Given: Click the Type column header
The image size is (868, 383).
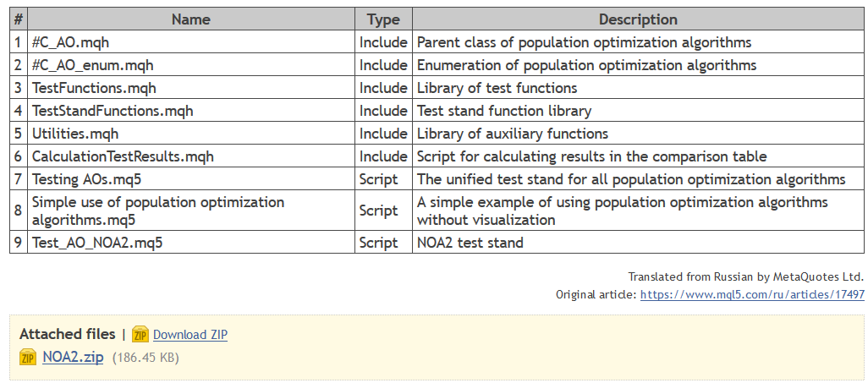Looking at the screenshot, I should coord(383,19).
